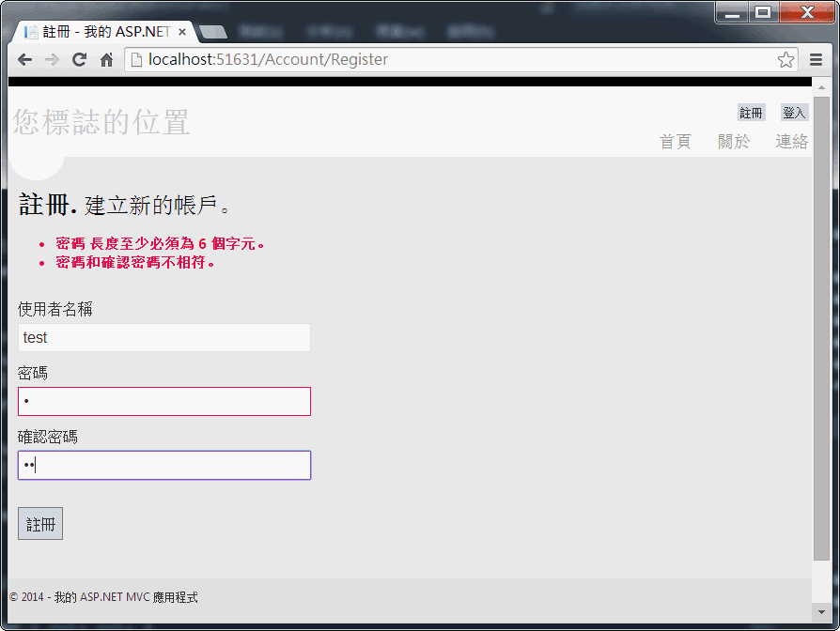Open the 註冊 link in the top right

pos(751,113)
